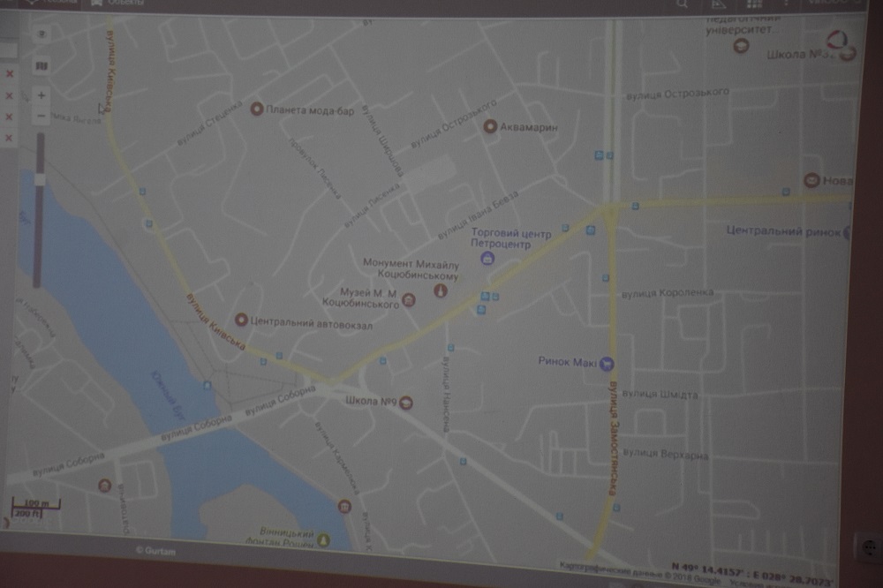This screenshot has width=883, height=588.
Task: Click the педагогічний університет marker icon
Action: tap(741, 46)
